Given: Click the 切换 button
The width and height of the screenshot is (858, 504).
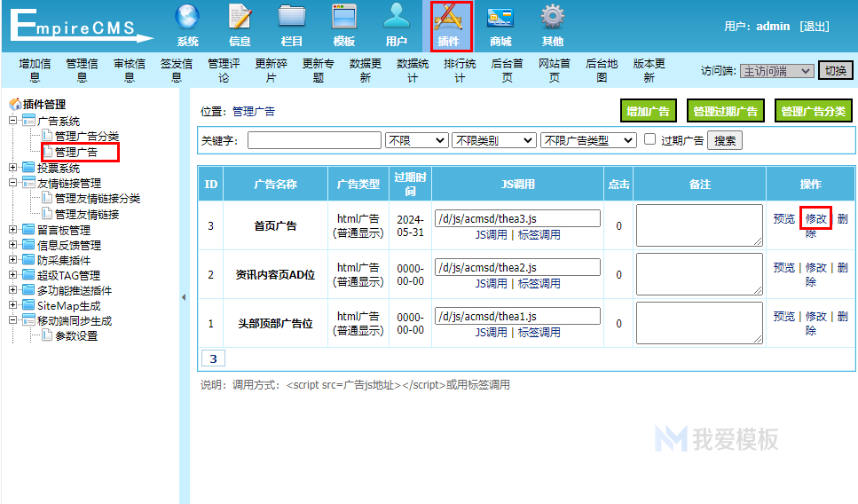Looking at the screenshot, I should 836,71.
